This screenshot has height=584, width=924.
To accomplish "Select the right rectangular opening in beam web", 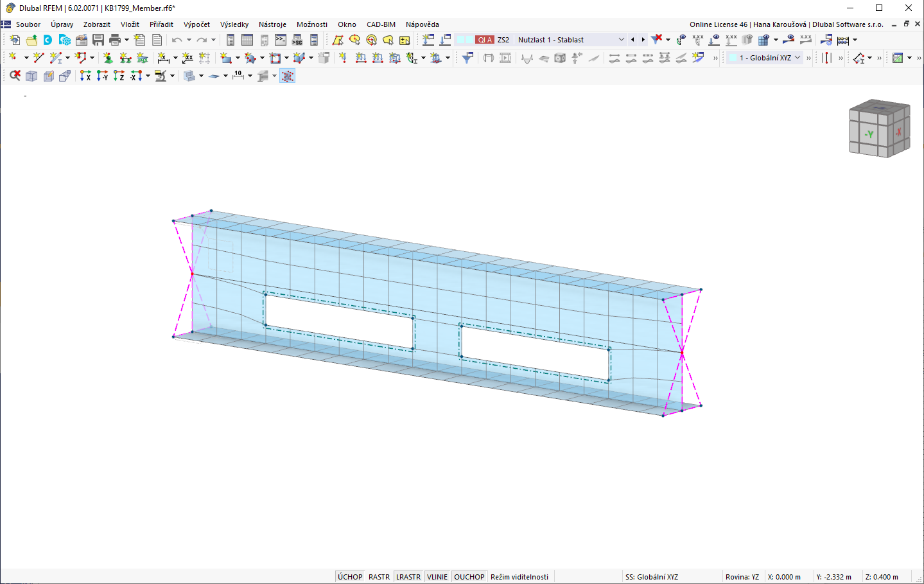I will click(x=535, y=353).
